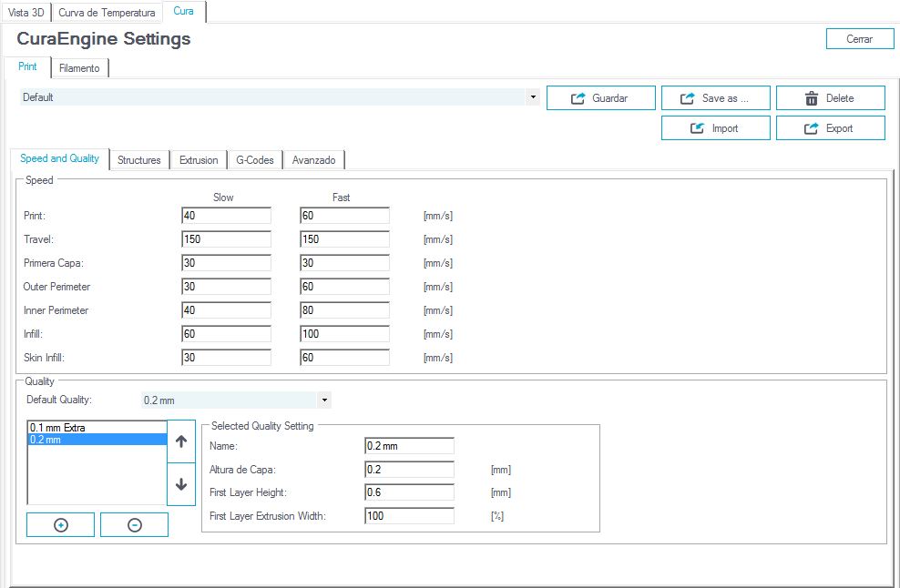Click First Layer Extrusion Width field
Screen dimensions: 900x588
pos(409,516)
